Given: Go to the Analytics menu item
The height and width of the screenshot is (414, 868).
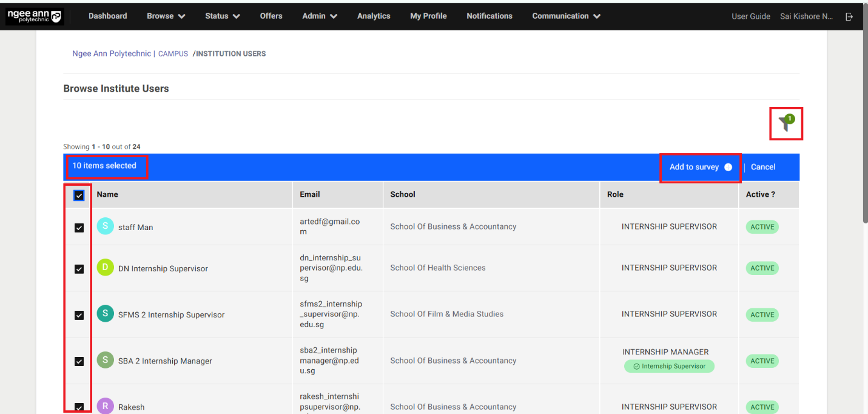Looking at the screenshot, I should click(x=374, y=16).
